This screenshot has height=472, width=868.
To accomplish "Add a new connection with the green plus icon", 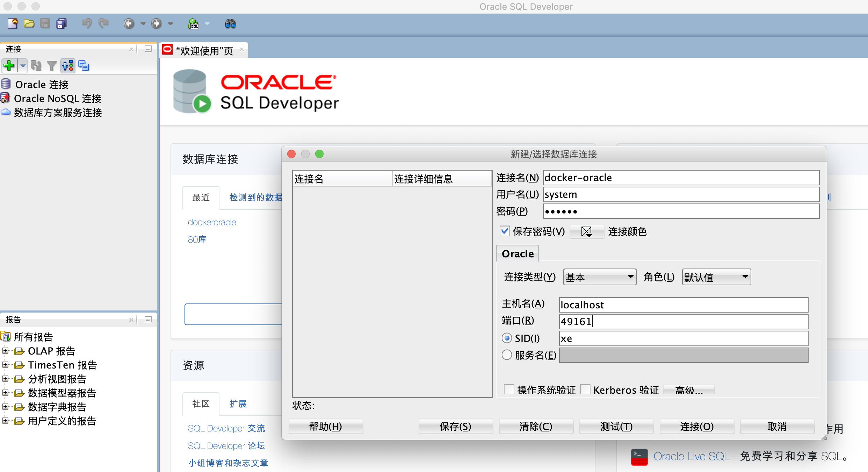I will (x=9, y=65).
